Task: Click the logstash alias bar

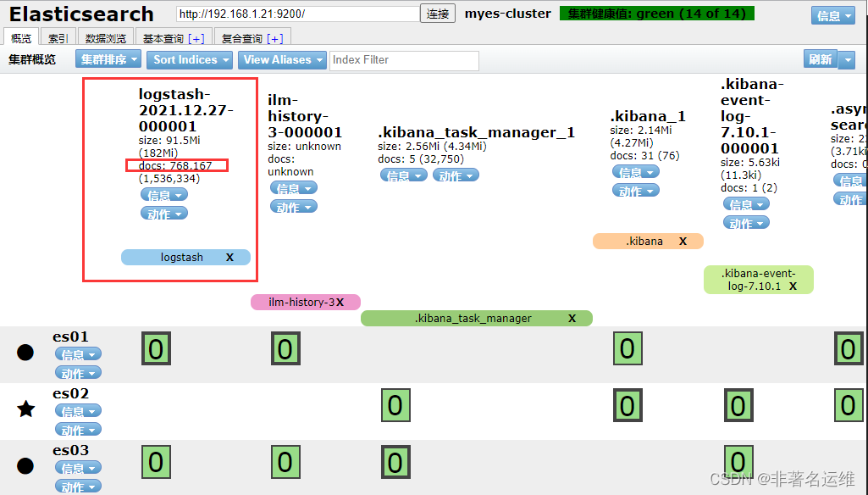Action: point(186,257)
